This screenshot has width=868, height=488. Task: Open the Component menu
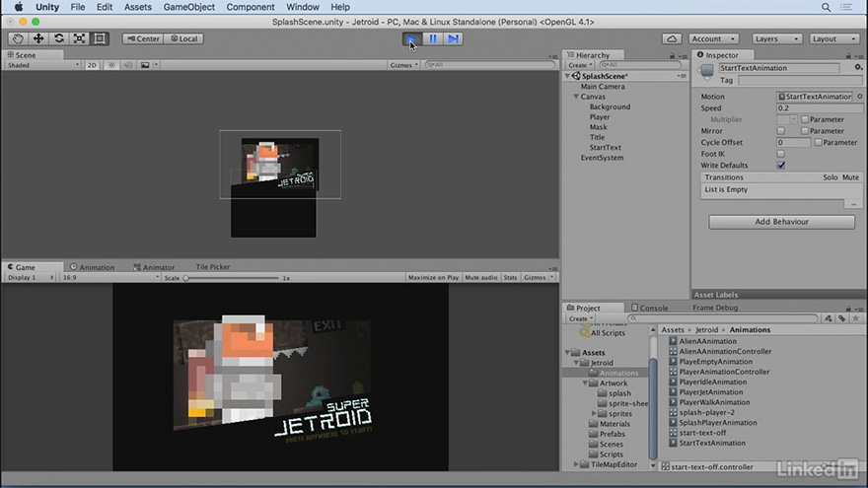point(251,7)
